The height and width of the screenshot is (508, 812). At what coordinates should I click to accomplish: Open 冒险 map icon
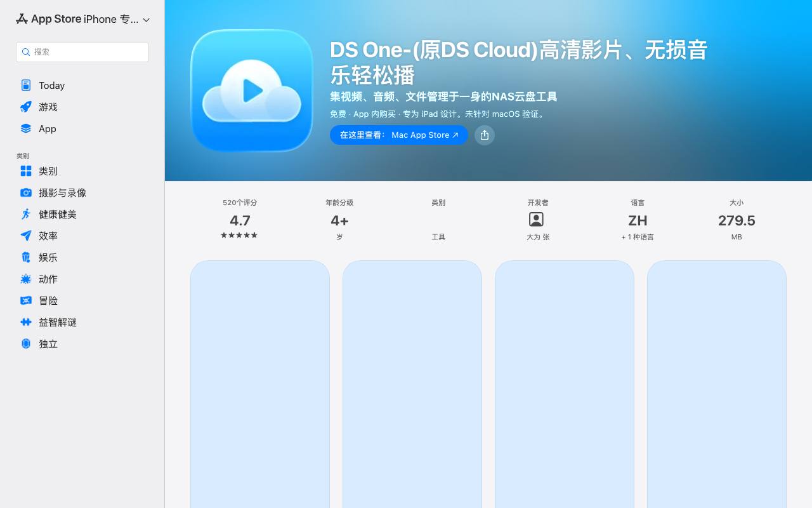coord(26,300)
